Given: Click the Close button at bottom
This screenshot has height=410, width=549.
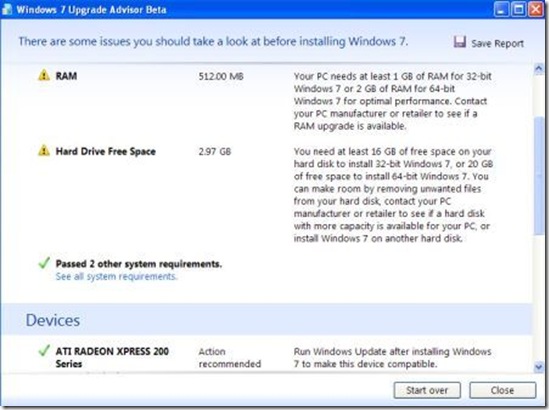Looking at the screenshot, I should [502, 390].
